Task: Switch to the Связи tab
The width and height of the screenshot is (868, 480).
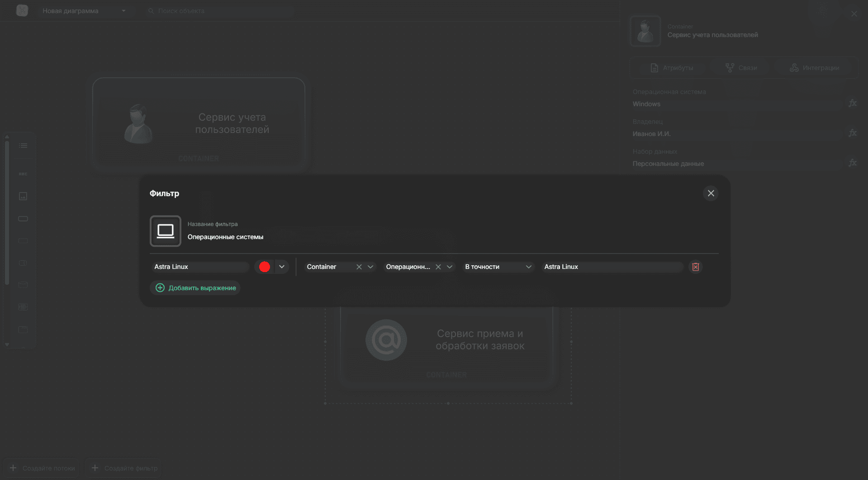Action: click(741, 68)
